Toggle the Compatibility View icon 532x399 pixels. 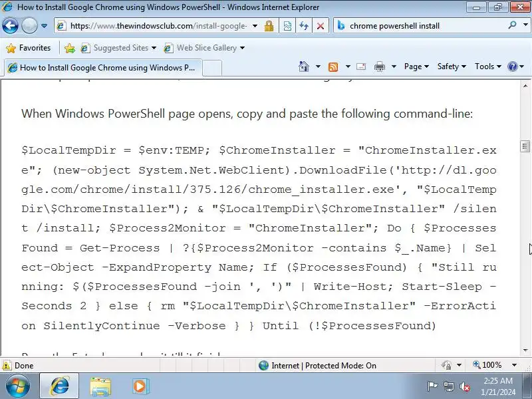coord(287,26)
